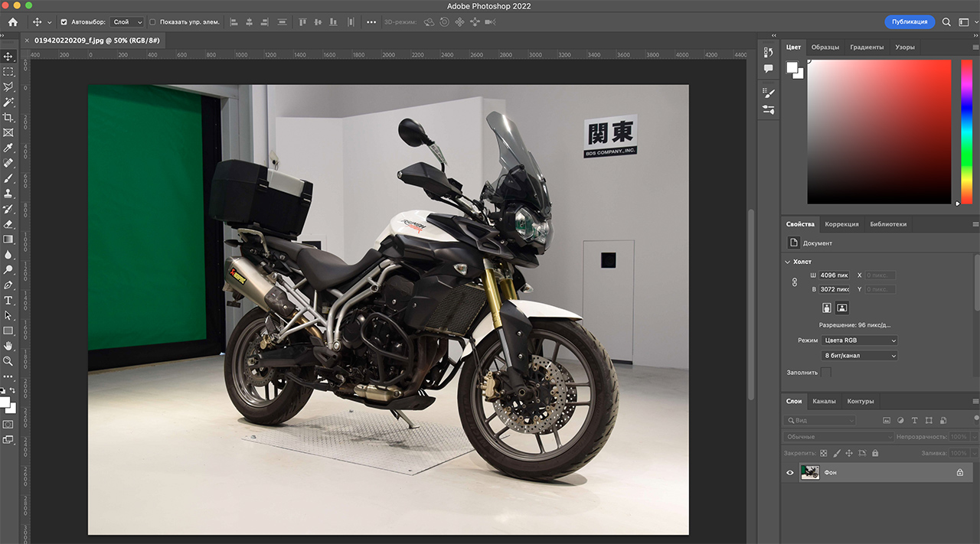Click the canvas width Ш field

pos(834,275)
